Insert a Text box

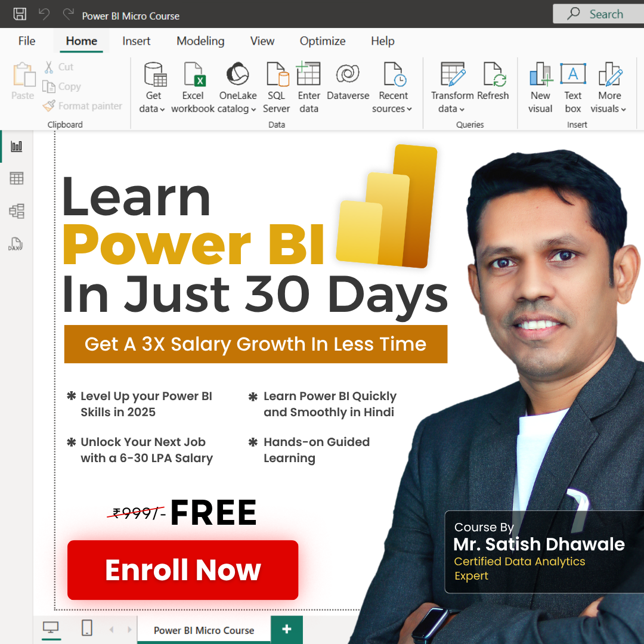pos(573,88)
